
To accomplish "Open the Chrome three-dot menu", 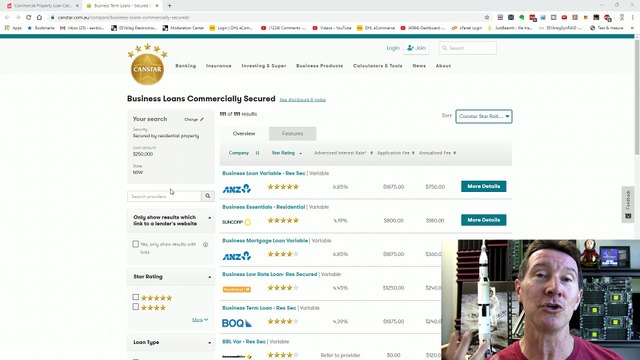I will pyautogui.click(x=633, y=18).
